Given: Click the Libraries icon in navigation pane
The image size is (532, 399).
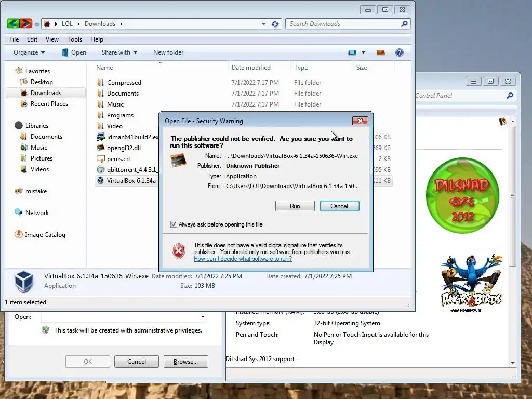Looking at the screenshot, I should pyautogui.click(x=19, y=125).
